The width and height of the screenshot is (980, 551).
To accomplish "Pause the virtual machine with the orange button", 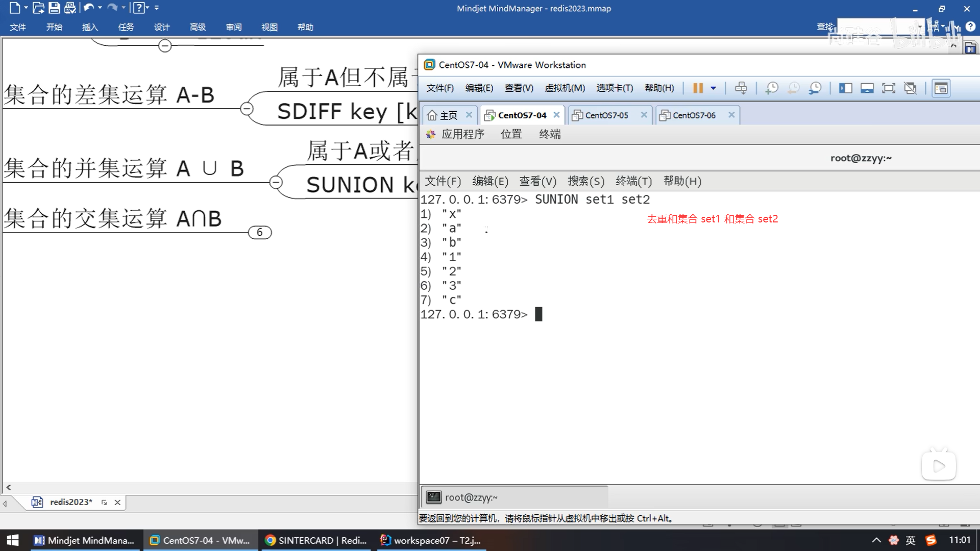I will coord(697,88).
